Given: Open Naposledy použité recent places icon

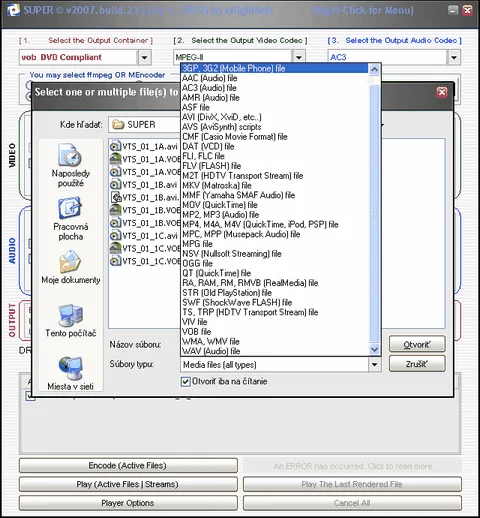Looking at the screenshot, I should click(71, 165).
